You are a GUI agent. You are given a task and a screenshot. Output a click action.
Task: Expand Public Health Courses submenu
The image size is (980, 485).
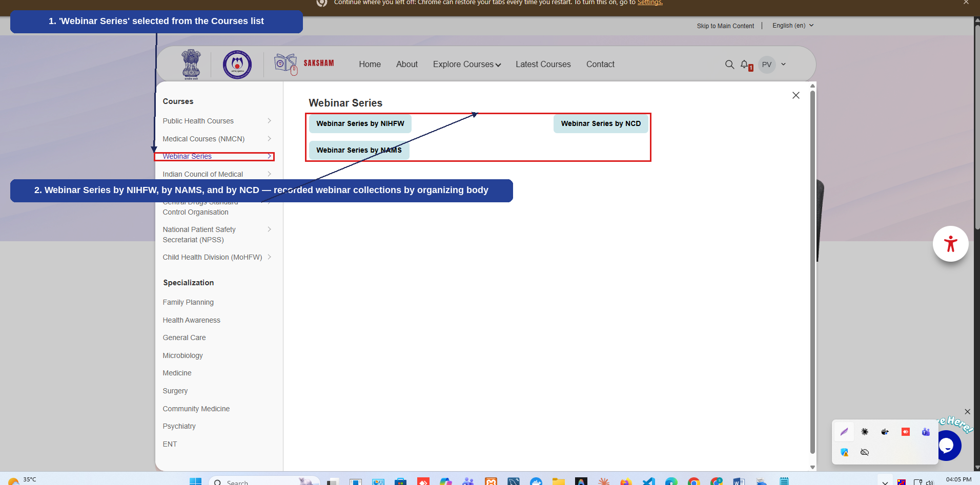pos(269,121)
